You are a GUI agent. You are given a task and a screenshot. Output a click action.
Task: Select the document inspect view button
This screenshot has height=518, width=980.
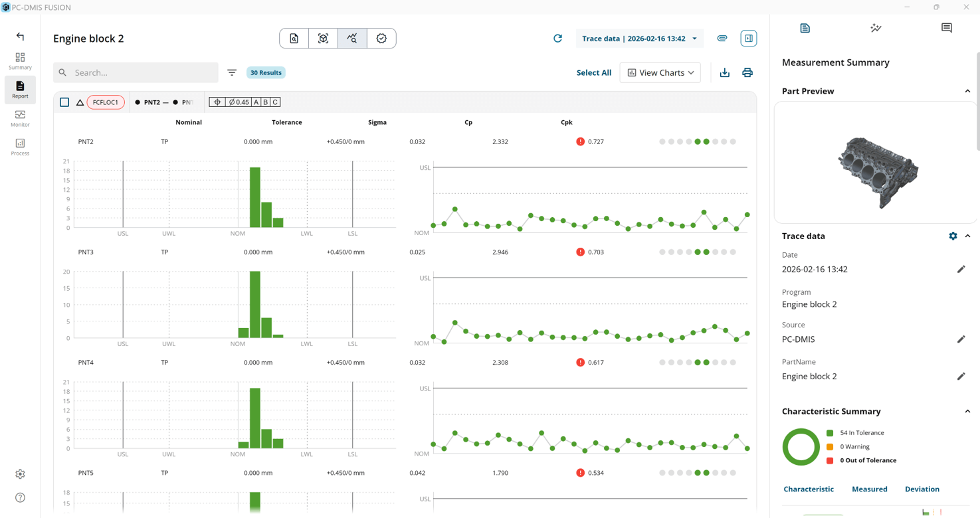(294, 39)
